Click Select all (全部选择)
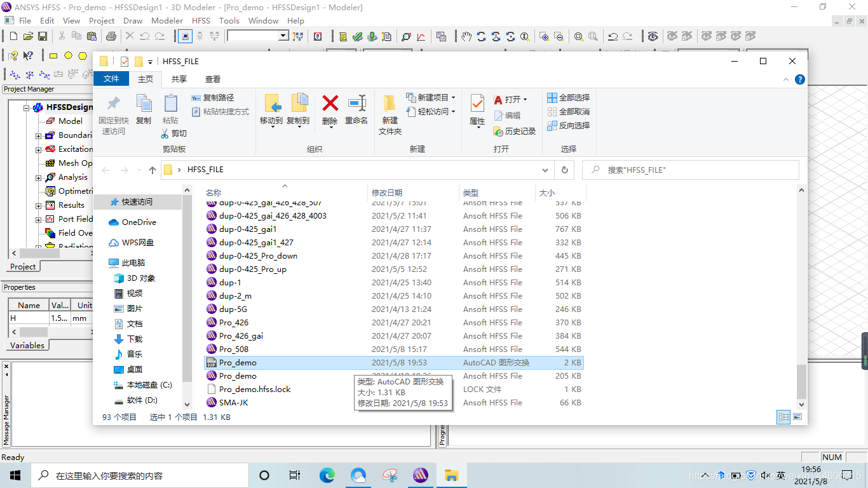The width and height of the screenshot is (868, 488). pyautogui.click(x=569, y=97)
